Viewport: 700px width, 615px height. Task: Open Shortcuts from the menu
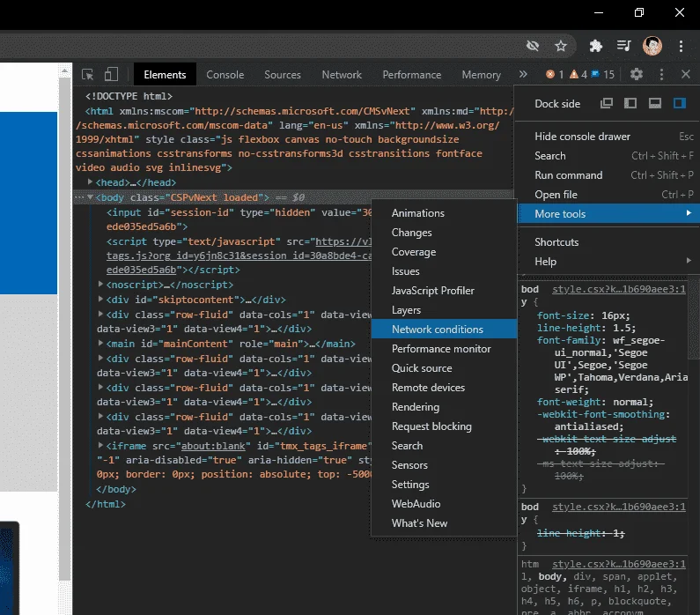pyautogui.click(x=609, y=242)
